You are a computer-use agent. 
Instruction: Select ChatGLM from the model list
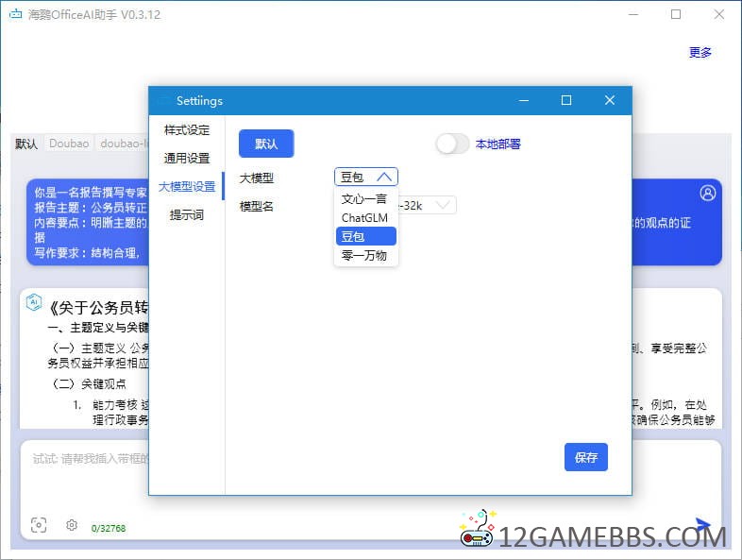[365, 217]
